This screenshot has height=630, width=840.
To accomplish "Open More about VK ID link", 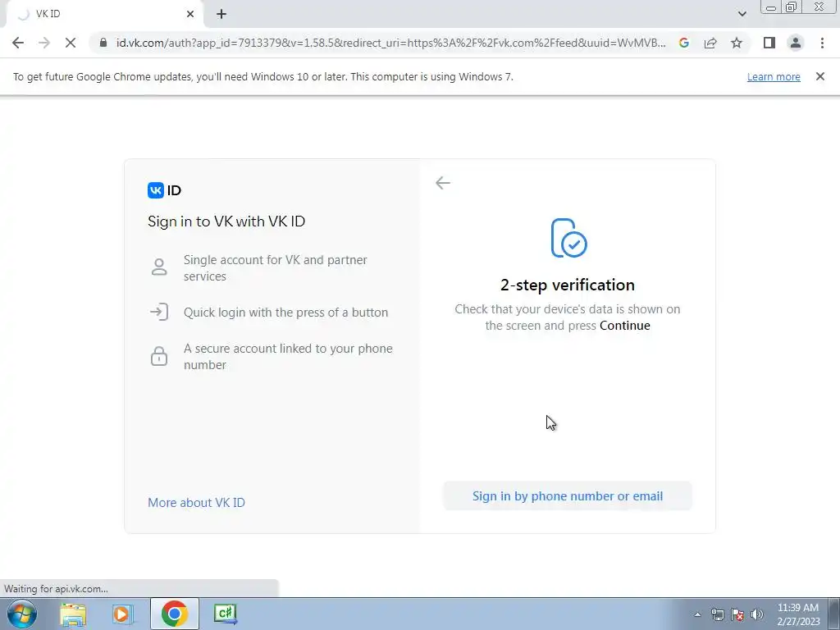I will (x=196, y=503).
